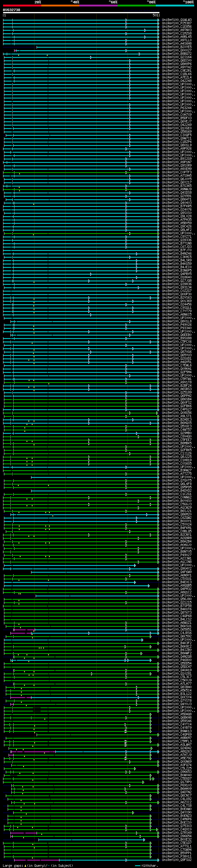The image size is (197, 868).
Task: Select hit label UniRef100_Q00X27
Action: (x=177, y=50)
